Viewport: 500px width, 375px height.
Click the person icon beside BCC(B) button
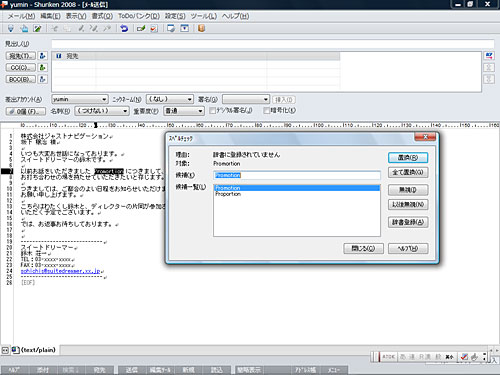42,79
